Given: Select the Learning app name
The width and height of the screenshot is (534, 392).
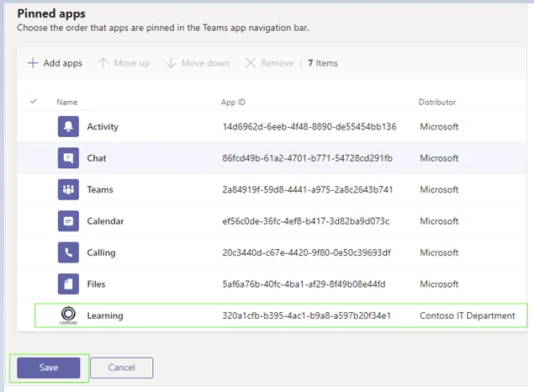Looking at the screenshot, I should click(105, 315).
